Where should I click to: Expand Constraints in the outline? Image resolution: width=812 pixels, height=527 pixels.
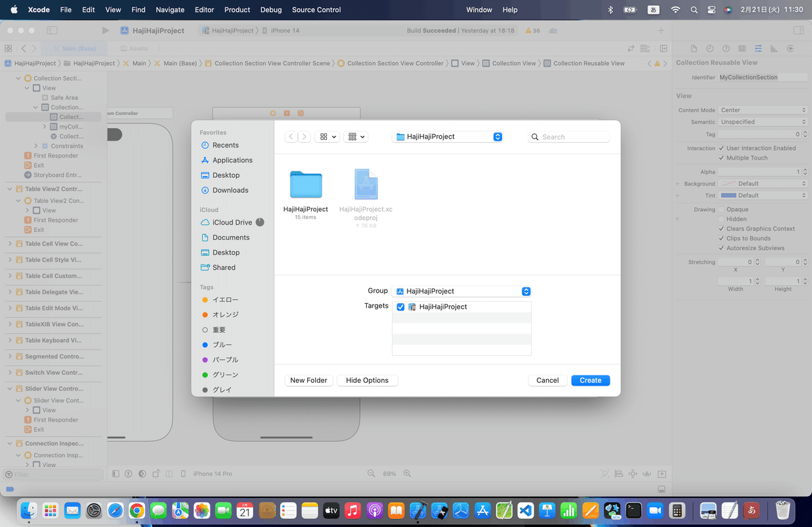(36, 146)
